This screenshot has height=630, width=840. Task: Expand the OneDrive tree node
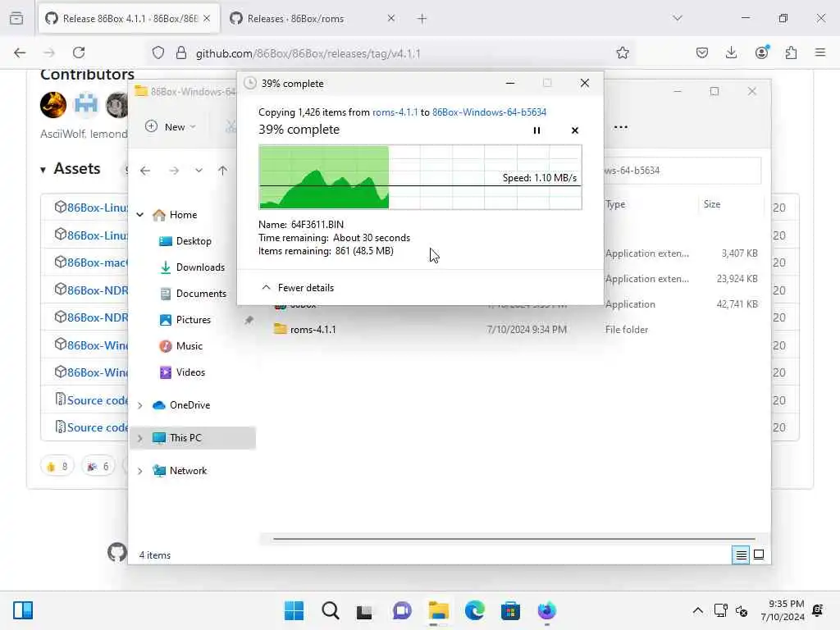pos(139,405)
